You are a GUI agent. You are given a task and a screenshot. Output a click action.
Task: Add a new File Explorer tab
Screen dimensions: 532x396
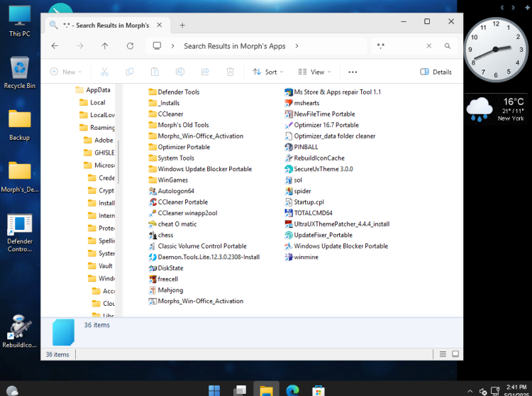182,25
